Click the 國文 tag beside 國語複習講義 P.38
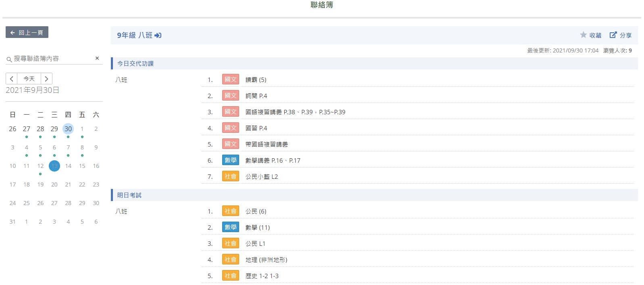 (231, 112)
